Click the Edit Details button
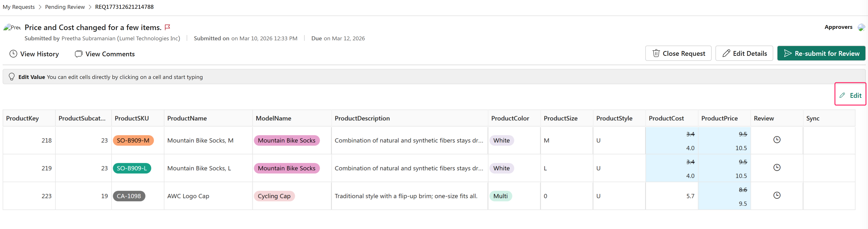Viewport: 868px width, 229px height. coord(744,53)
